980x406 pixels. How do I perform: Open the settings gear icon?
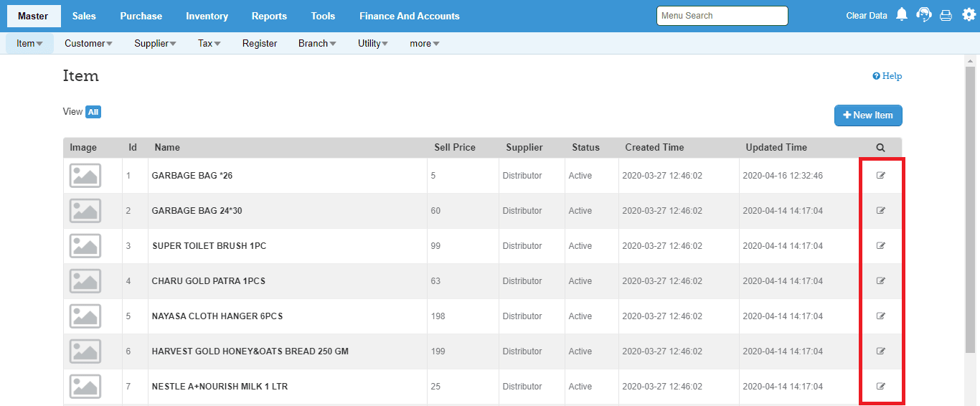pos(969,14)
